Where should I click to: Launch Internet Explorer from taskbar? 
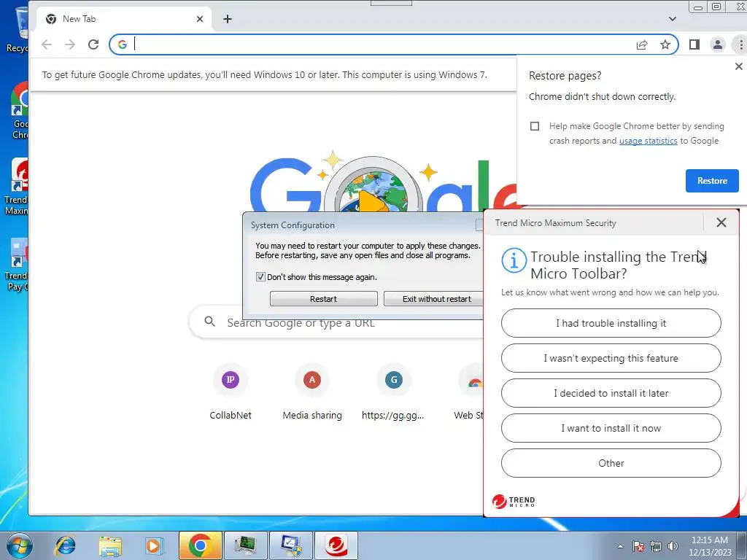click(x=65, y=545)
